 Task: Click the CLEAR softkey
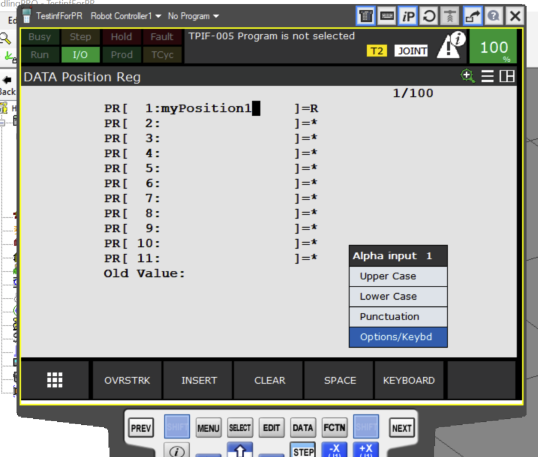(x=270, y=380)
